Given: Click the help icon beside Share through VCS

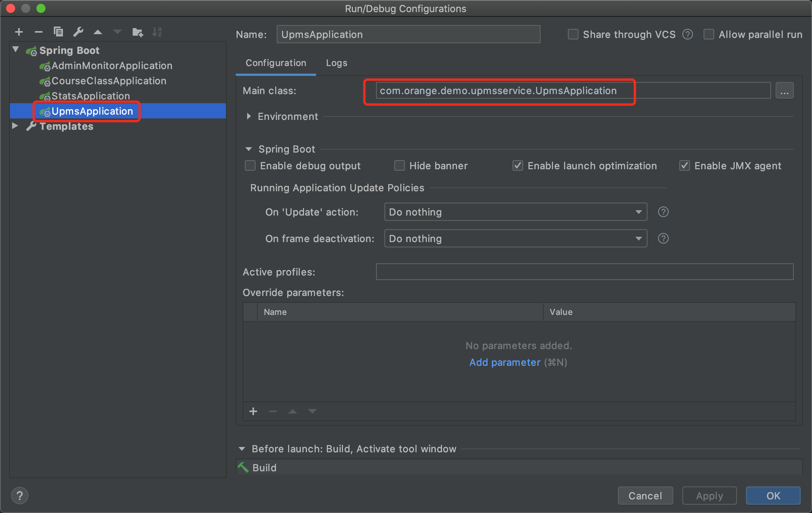Looking at the screenshot, I should click(687, 35).
